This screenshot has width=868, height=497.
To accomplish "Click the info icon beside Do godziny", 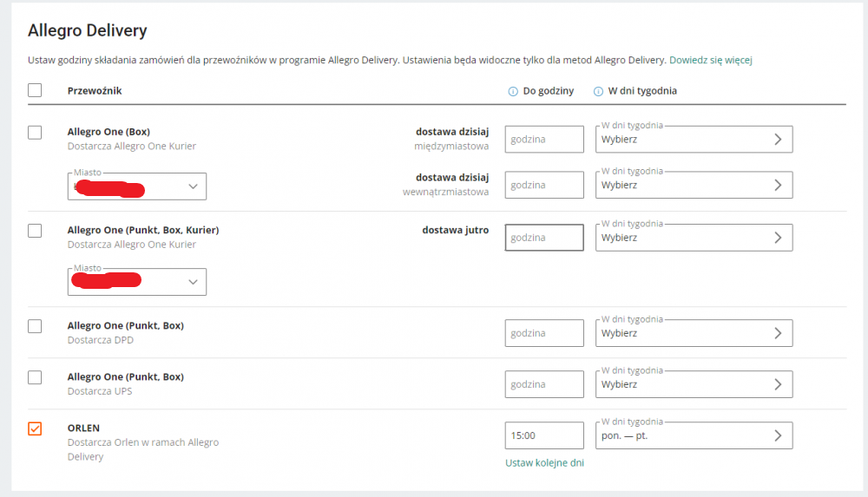I will pos(513,91).
